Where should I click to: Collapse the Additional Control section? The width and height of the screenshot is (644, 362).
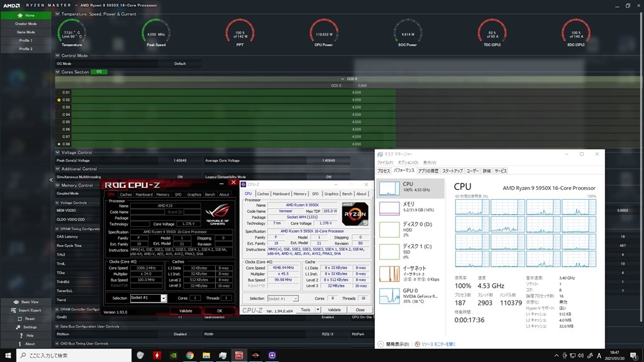[x=57, y=168]
